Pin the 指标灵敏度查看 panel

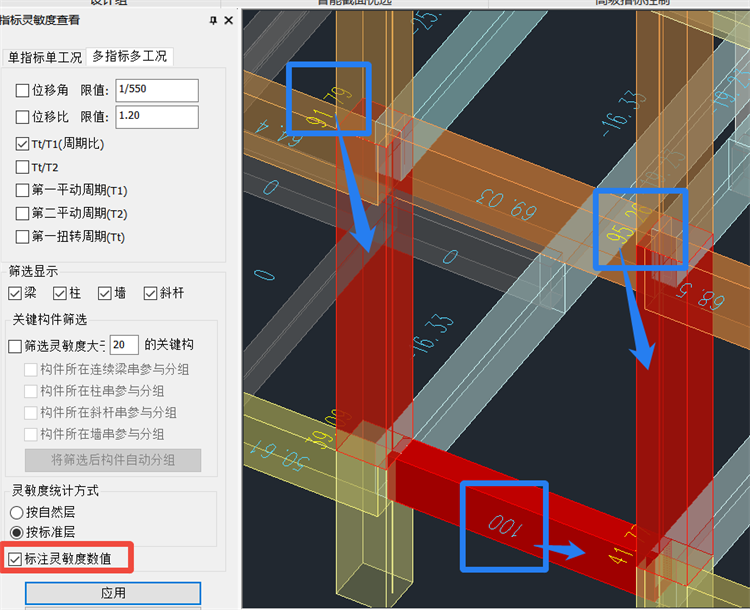[x=213, y=20]
